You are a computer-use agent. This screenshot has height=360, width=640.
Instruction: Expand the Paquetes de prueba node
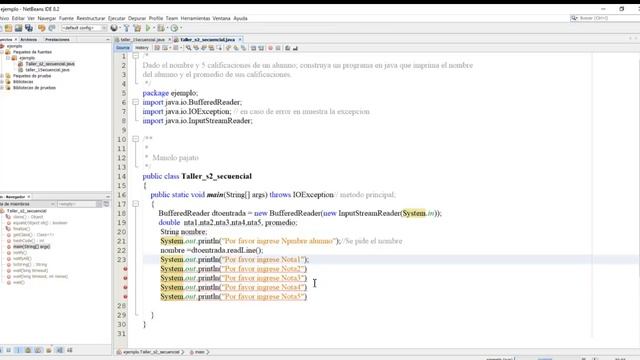coord(2,76)
